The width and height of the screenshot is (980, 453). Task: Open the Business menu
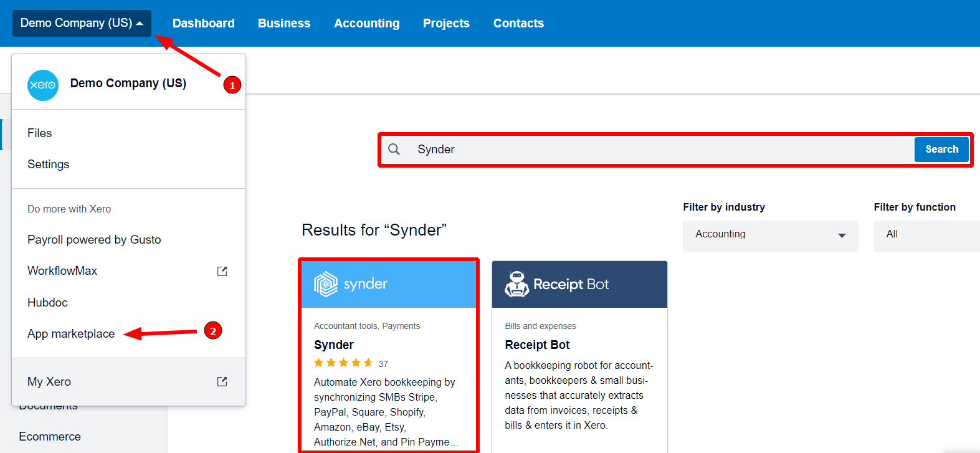pos(284,23)
